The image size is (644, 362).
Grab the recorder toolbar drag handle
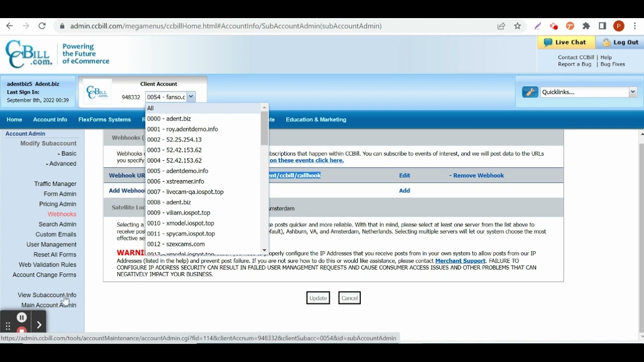(x=8, y=326)
